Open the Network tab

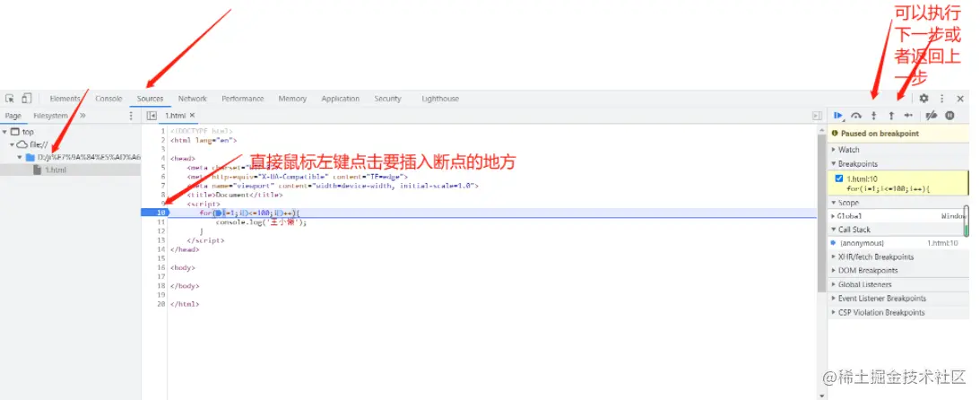pyautogui.click(x=192, y=99)
